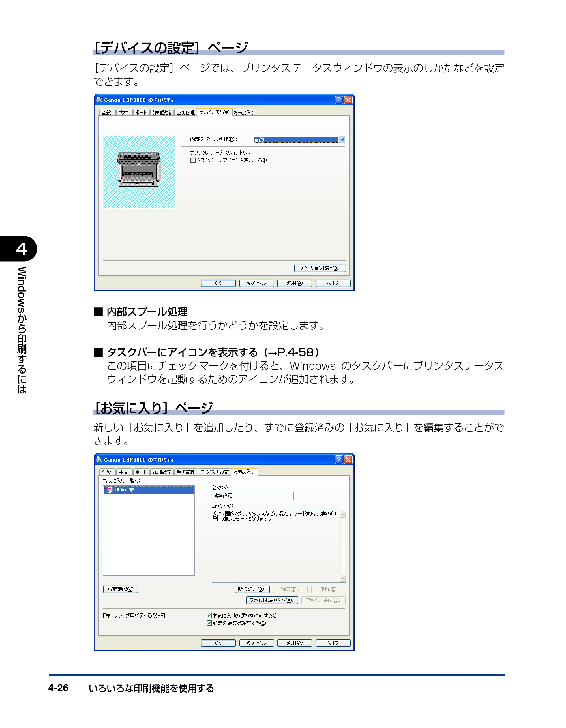Click the ファイル読み込み button
This screenshot has height=728, width=566.
[x=272, y=600]
